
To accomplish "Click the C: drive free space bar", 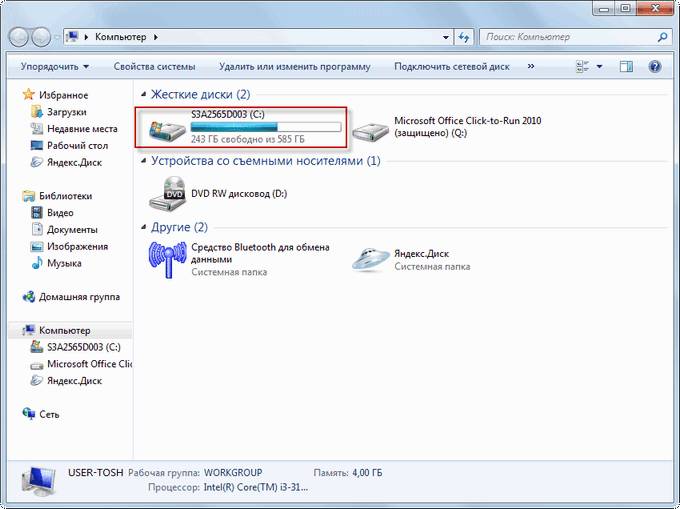I will 265,128.
